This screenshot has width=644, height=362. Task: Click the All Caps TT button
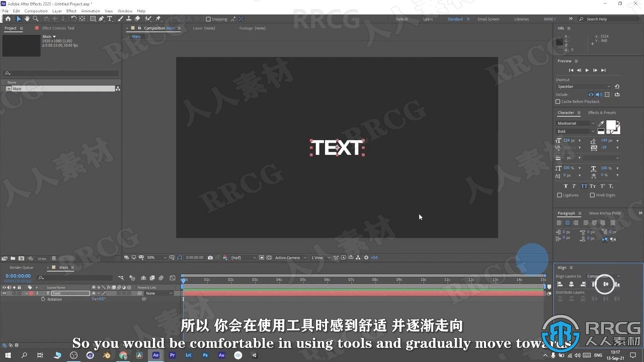pos(584,186)
